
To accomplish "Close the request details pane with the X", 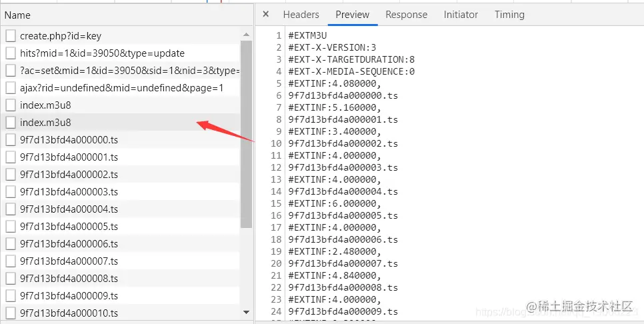I will pos(266,15).
